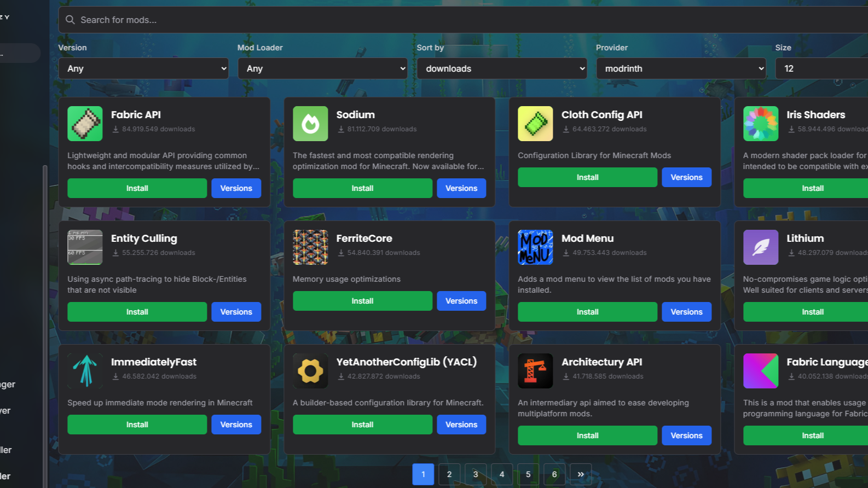Image resolution: width=868 pixels, height=488 pixels.
Task: Click the Mod Menu icon
Action: (535, 247)
